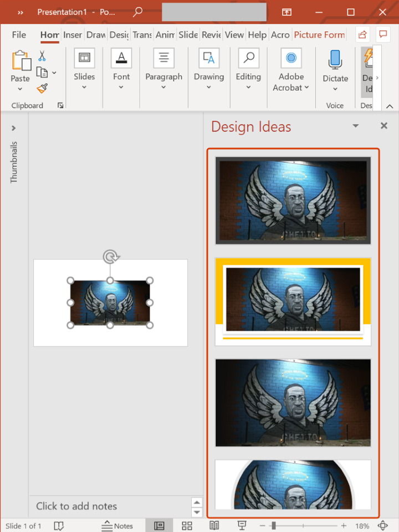Viewport: 399px width, 532px height.
Task: Open Design Ideas pane options dropdown
Action: 356,126
